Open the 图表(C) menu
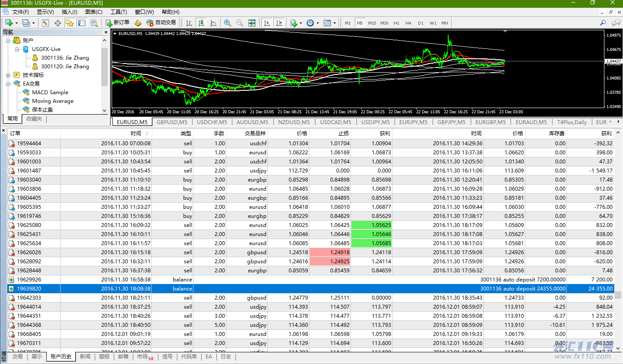 click(x=94, y=12)
